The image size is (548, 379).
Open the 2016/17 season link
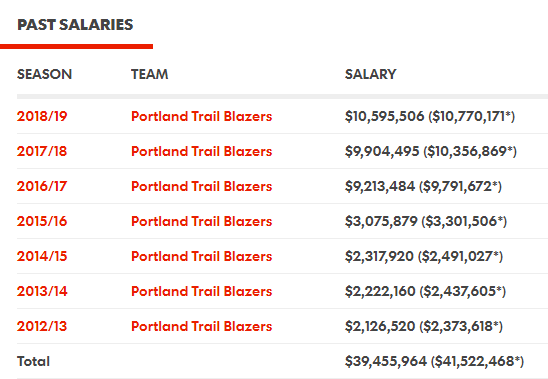tap(42, 186)
